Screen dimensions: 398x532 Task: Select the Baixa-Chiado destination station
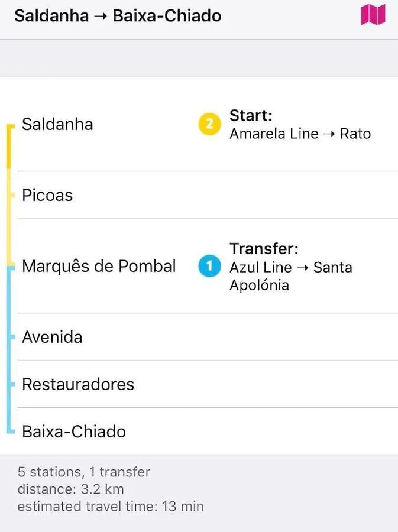(74, 432)
